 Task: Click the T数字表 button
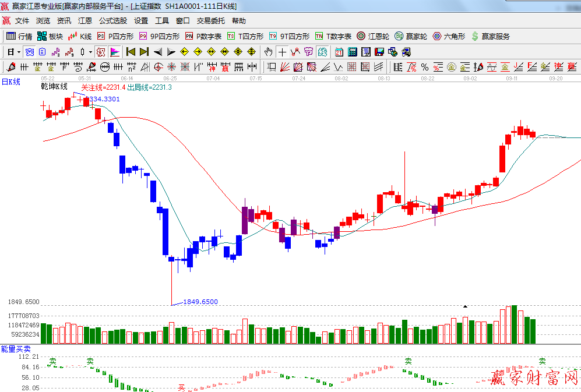pos(333,36)
